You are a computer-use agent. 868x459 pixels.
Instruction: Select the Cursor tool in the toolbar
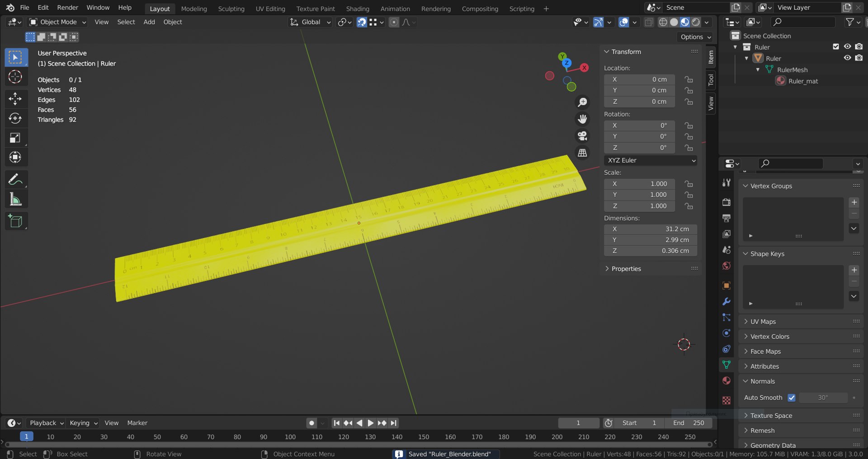[15, 77]
